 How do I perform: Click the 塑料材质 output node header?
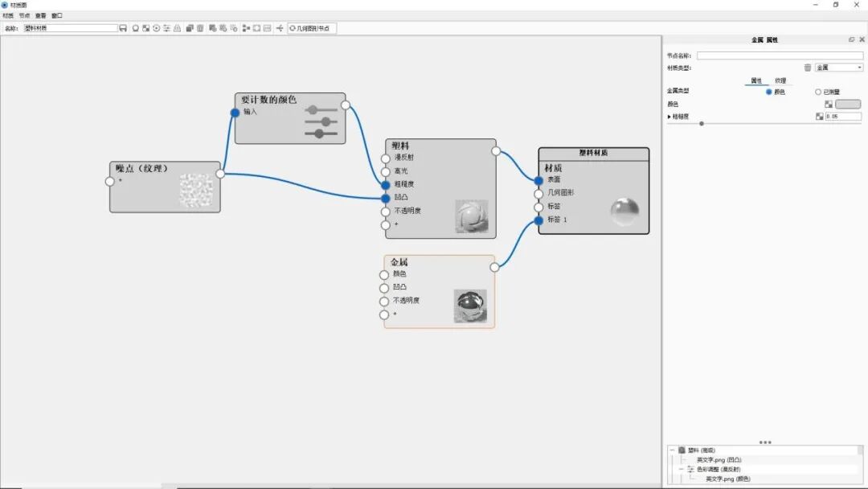tap(593, 151)
